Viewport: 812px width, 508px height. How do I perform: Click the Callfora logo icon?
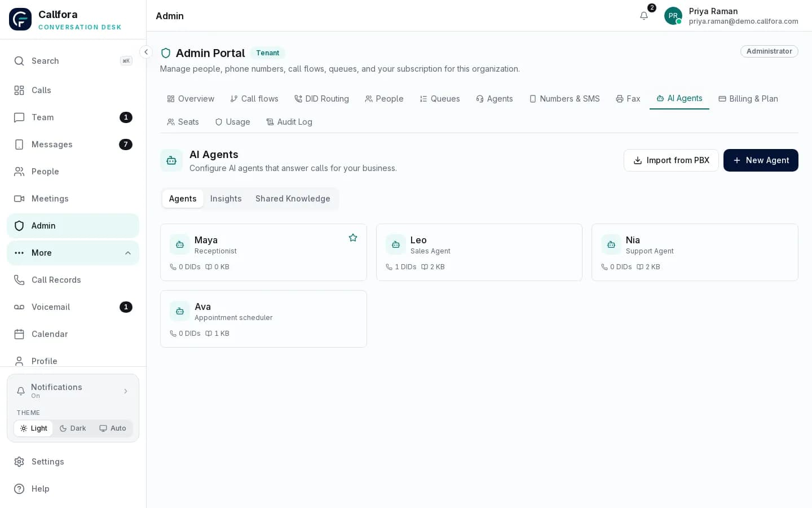(20, 19)
